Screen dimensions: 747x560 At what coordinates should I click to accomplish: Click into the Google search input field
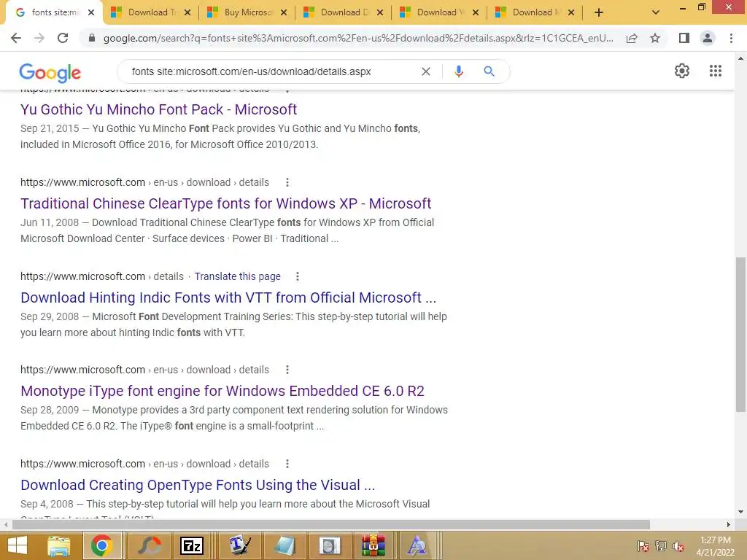pyautogui.click(x=271, y=71)
